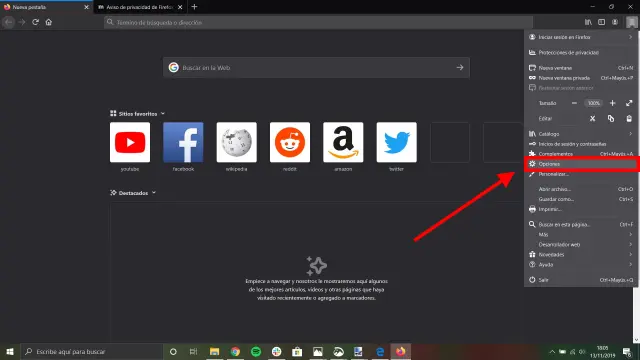Open the Amazon top site tile

343,142
